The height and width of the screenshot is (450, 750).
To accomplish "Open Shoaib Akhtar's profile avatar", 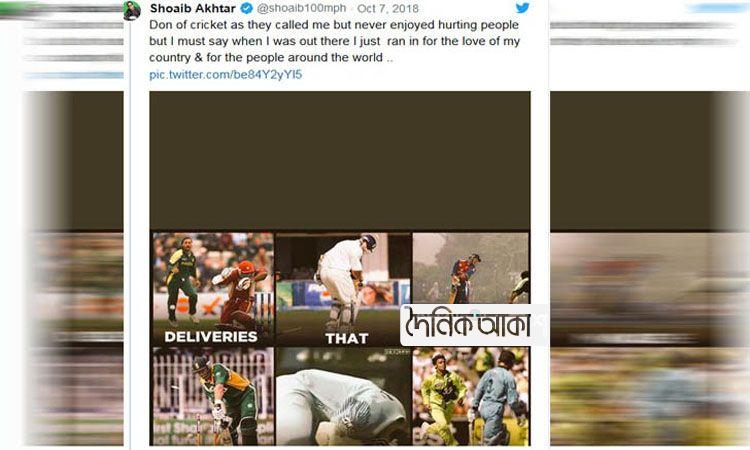I will [x=132, y=11].
